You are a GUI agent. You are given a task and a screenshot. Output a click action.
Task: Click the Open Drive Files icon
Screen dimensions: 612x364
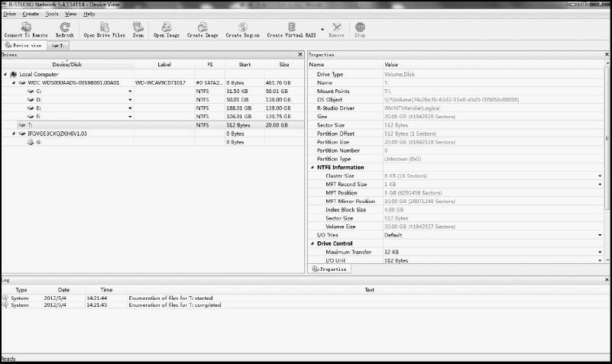[105, 29]
